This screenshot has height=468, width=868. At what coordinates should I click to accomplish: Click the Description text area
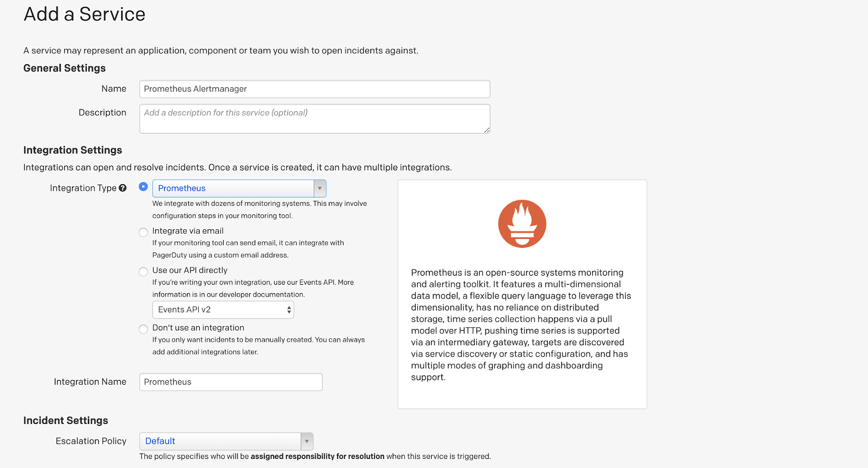(x=314, y=118)
